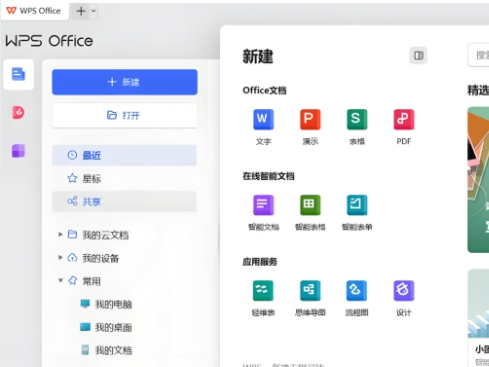489x367 pixels.
Task: Launch the 流程图 flowchart service
Action: 357,291
